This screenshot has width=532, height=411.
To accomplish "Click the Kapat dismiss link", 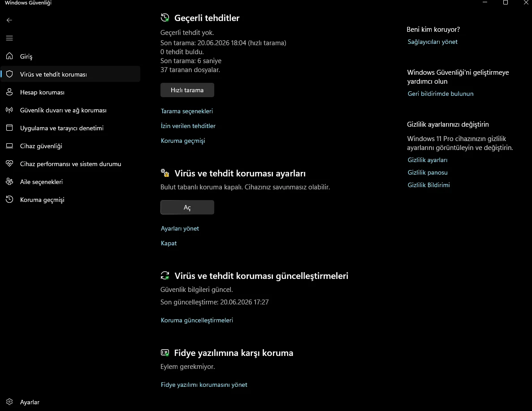I will 169,243.
